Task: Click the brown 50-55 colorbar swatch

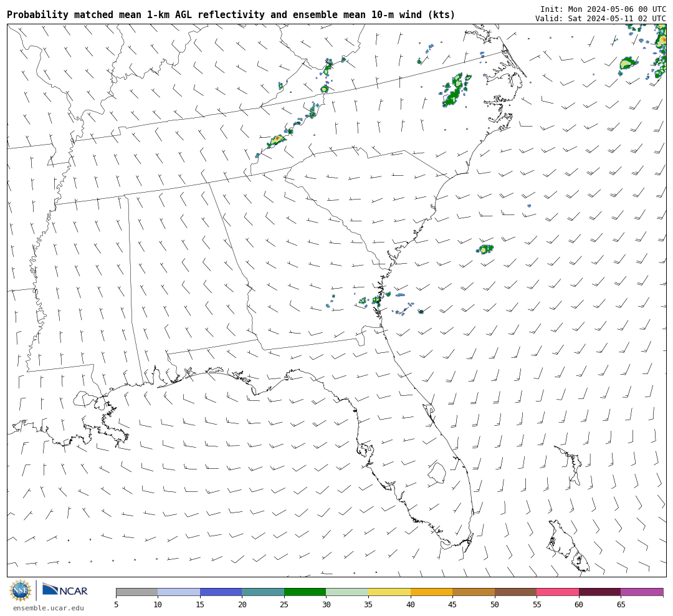Action: [x=515, y=592]
